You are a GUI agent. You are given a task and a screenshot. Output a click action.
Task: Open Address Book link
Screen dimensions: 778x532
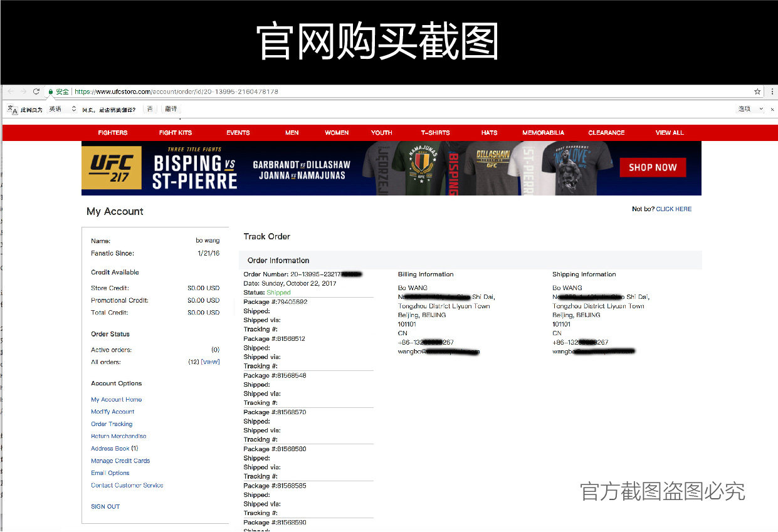110,449
